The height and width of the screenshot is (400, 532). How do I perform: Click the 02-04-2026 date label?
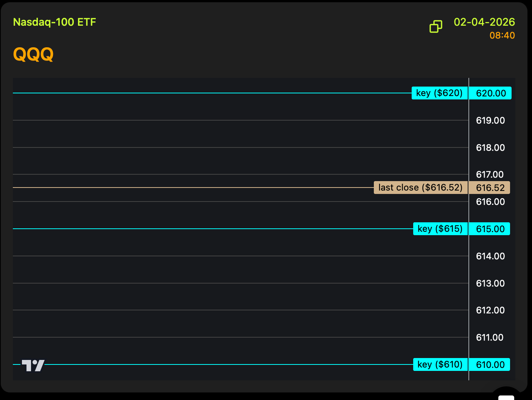click(x=484, y=22)
